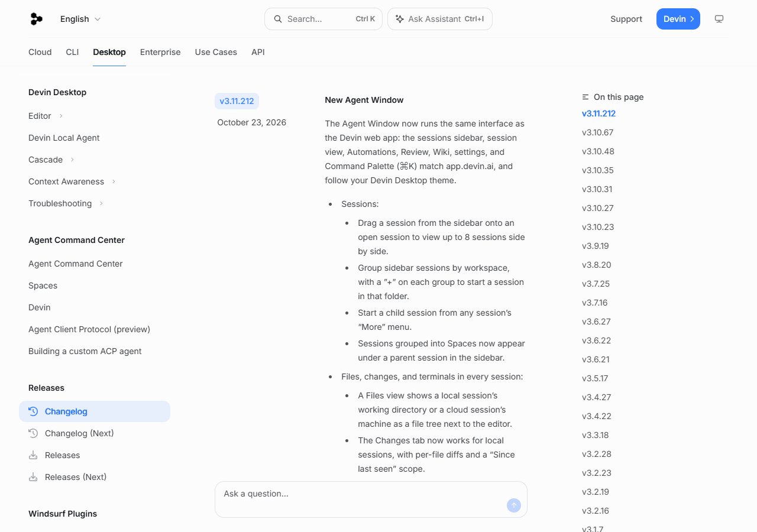
Task: Select the Desktop tab
Action: click(109, 52)
